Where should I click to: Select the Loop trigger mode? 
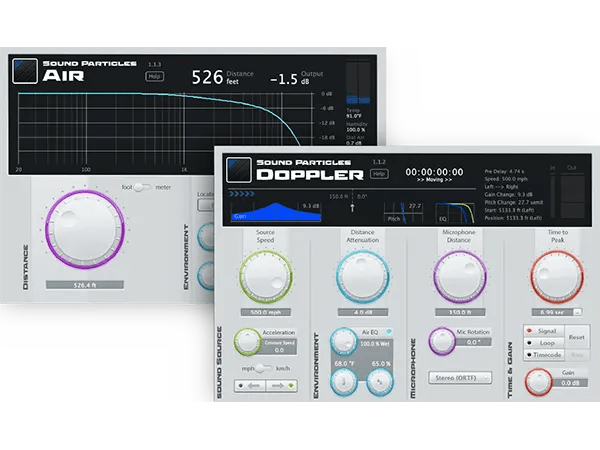(544, 343)
